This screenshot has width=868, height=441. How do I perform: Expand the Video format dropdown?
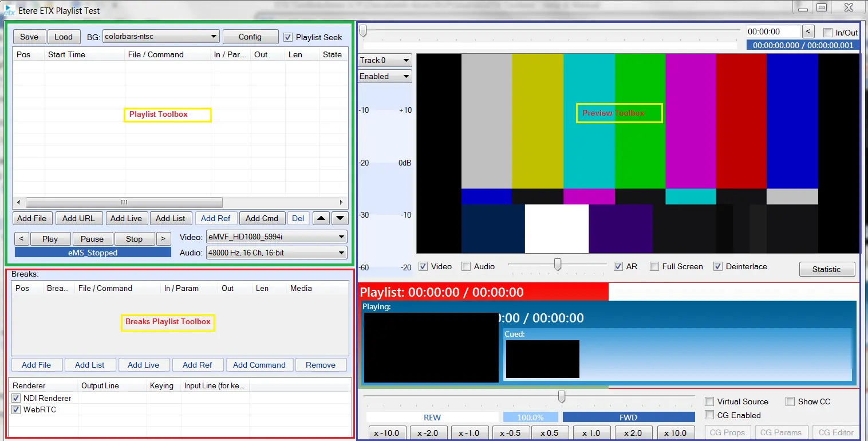coord(277,237)
